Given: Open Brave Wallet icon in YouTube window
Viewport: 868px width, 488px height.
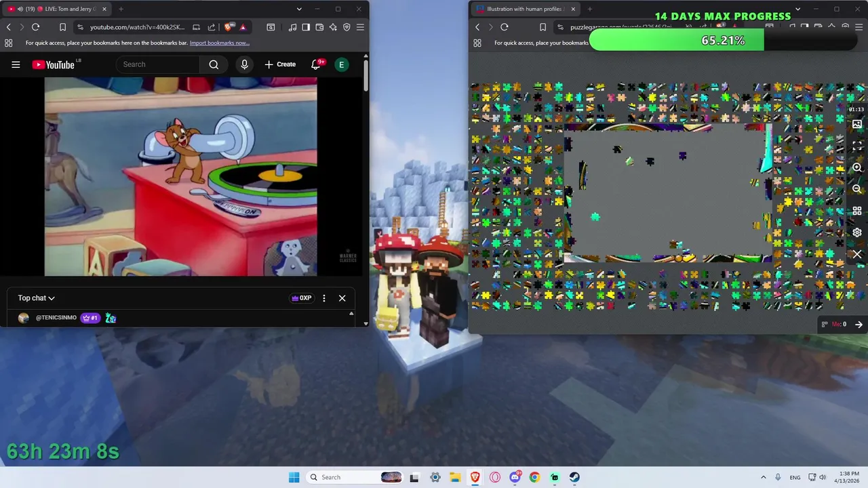Looking at the screenshot, I should click(319, 27).
